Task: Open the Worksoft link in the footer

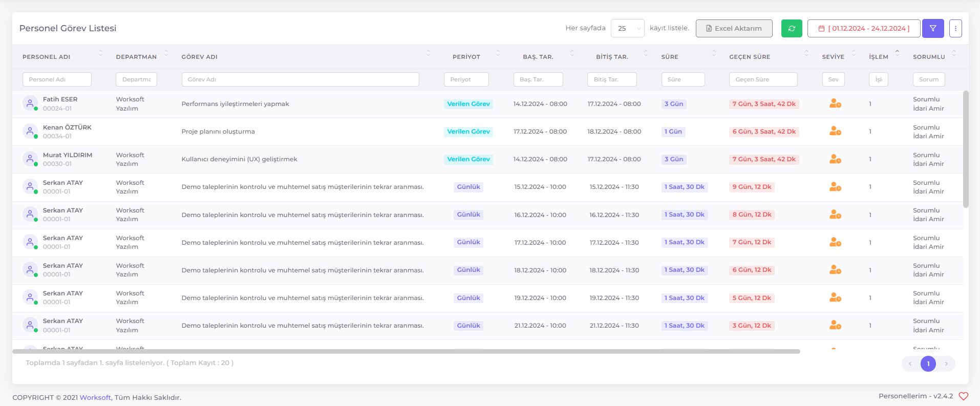Action: coord(95,397)
